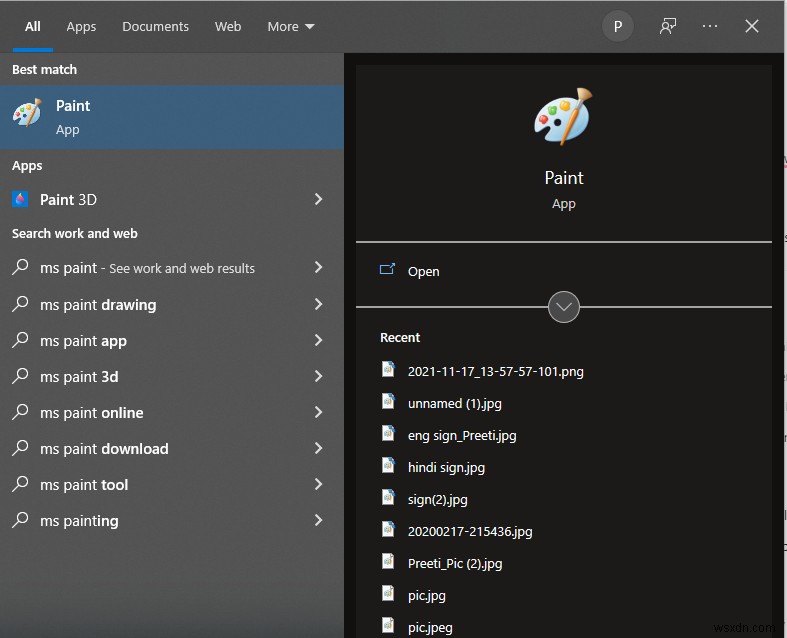Select the ms paint download suggestion
Viewport: 787px width, 638px height.
[x=104, y=449]
